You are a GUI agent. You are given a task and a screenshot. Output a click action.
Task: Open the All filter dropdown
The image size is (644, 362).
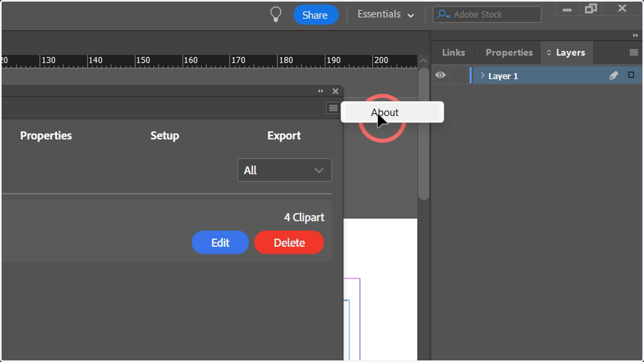point(284,170)
